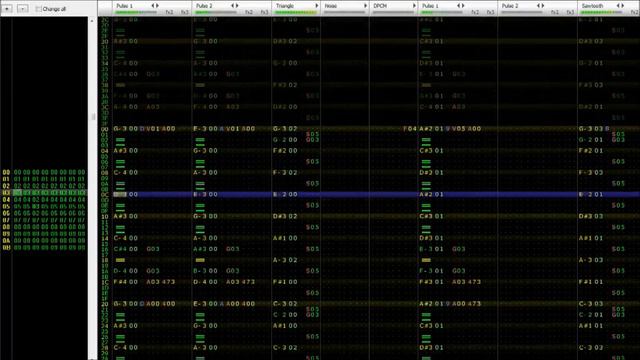Image resolution: width=640 pixels, height=360 pixels.
Task: Collapse effect columns with 2A03 Pulse 1's left arrow
Action: (x=153, y=6)
